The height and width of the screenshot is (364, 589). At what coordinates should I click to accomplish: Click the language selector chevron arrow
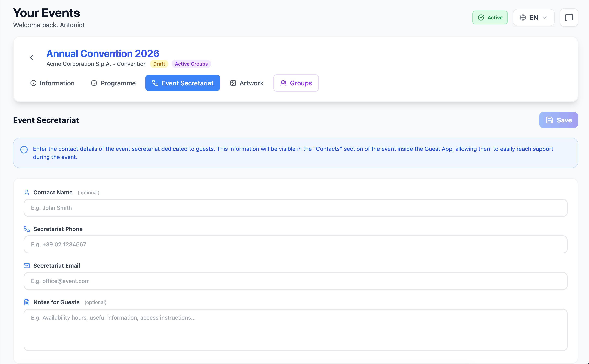(x=545, y=17)
